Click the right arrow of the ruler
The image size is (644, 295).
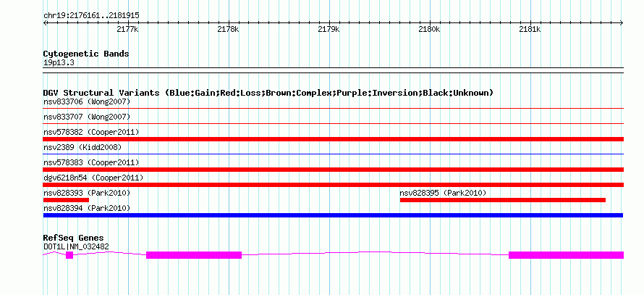[622, 23]
